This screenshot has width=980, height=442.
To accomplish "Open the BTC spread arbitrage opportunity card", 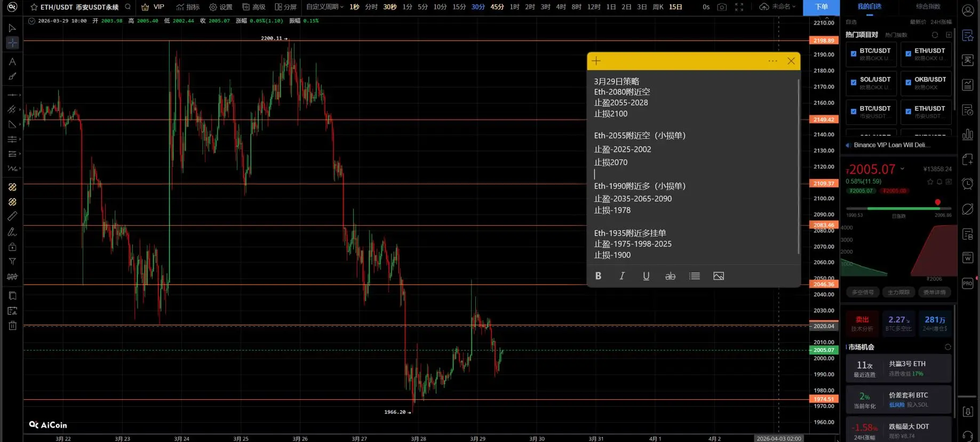I will (x=898, y=400).
